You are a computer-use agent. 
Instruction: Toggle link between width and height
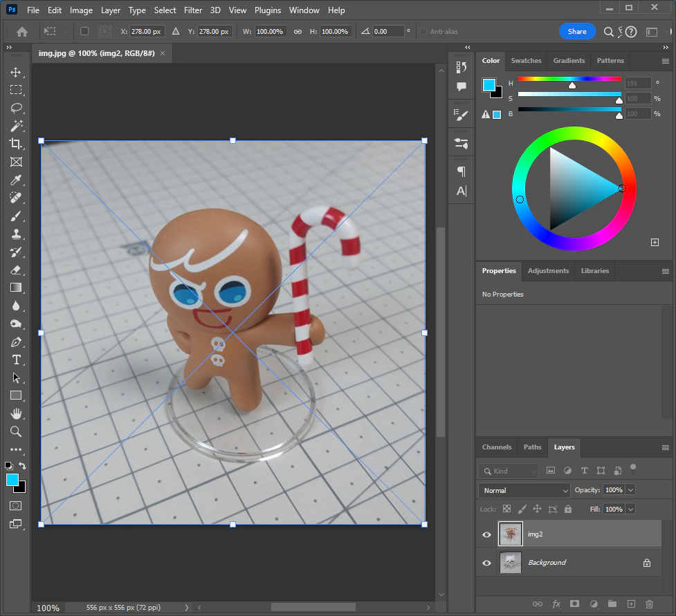coord(298,31)
